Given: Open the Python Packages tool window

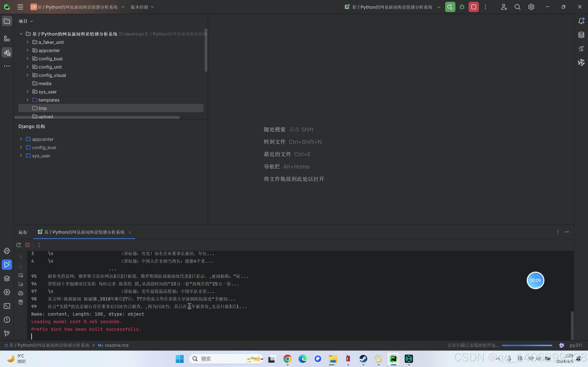Looking at the screenshot, I should click(7, 278).
